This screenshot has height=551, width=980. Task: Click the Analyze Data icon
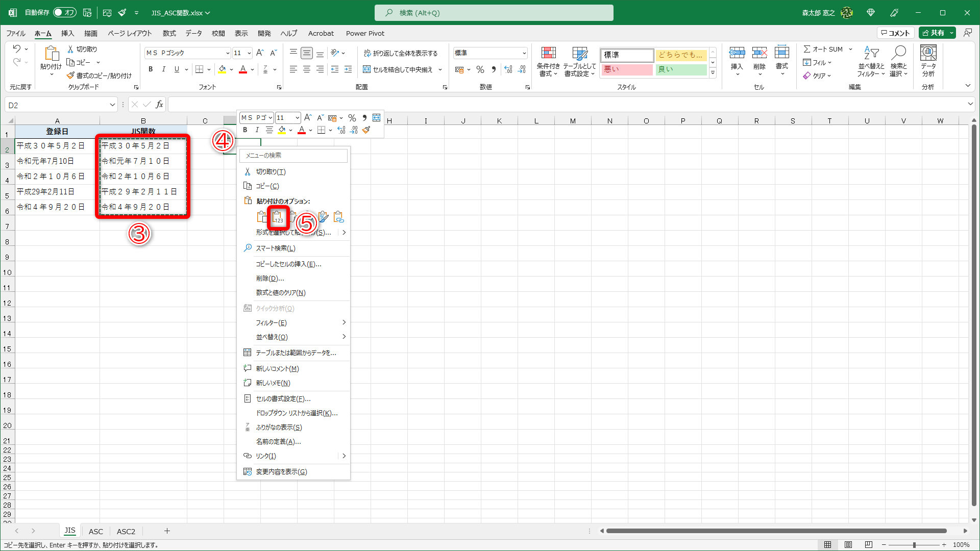(928, 53)
